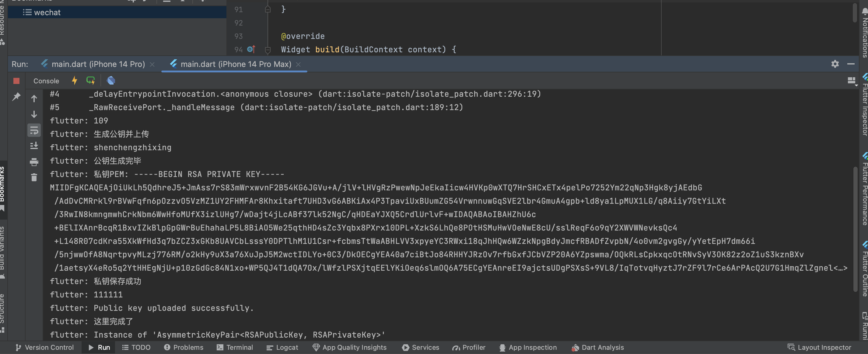
Task: Toggle soft-wrap in the console
Action: [x=34, y=130]
